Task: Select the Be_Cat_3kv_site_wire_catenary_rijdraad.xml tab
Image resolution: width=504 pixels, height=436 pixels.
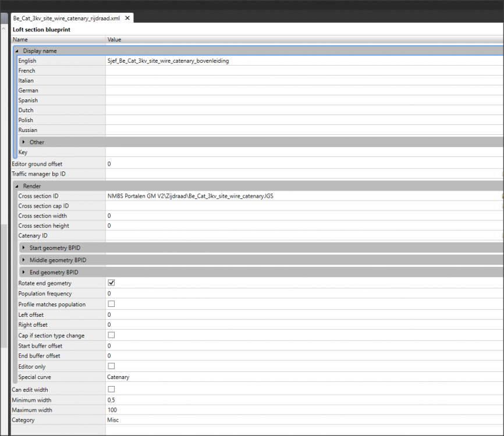Action: click(66, 18)
